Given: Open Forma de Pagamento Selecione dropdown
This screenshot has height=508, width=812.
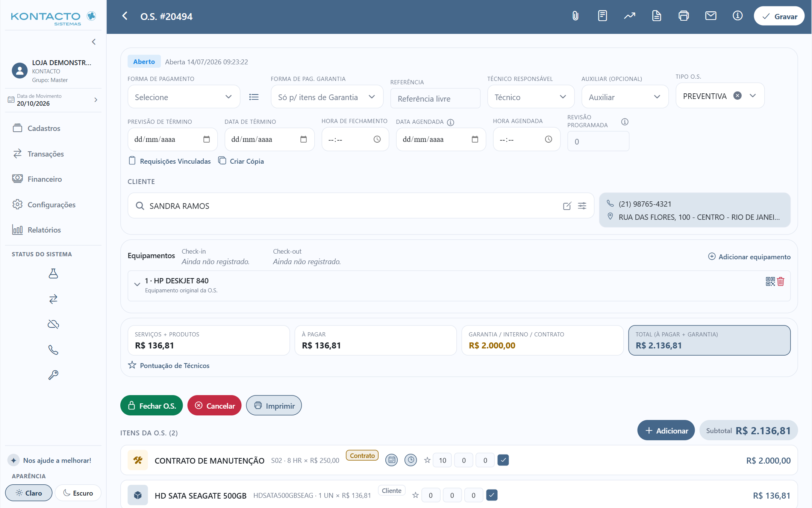Looking at the screenshot, I should [184, 97].
